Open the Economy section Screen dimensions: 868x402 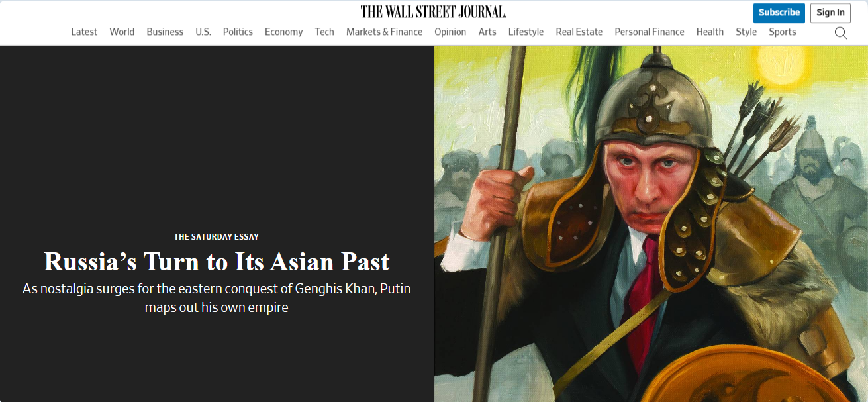tap(283, 32)
